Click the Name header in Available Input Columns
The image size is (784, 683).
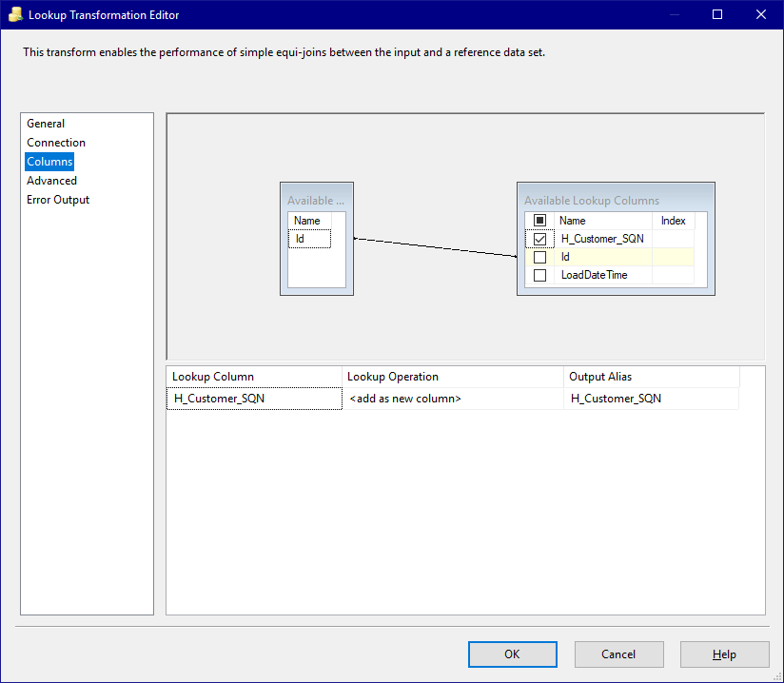pos(310,221)
